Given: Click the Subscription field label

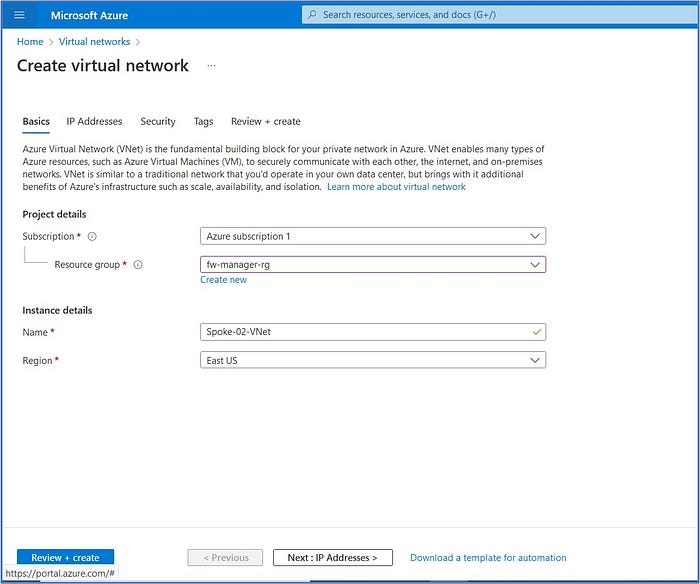Looking at the screenshot, I should 48,236.
